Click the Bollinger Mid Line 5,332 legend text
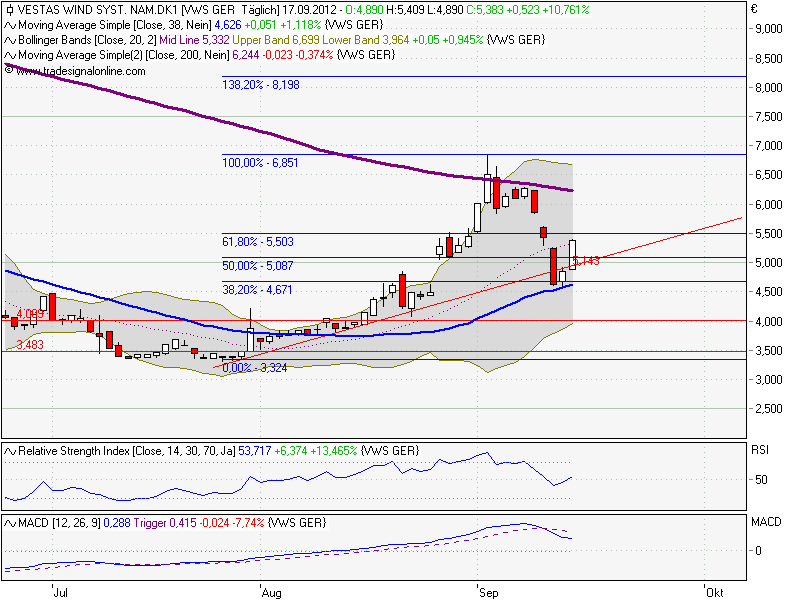 (194, 40)
